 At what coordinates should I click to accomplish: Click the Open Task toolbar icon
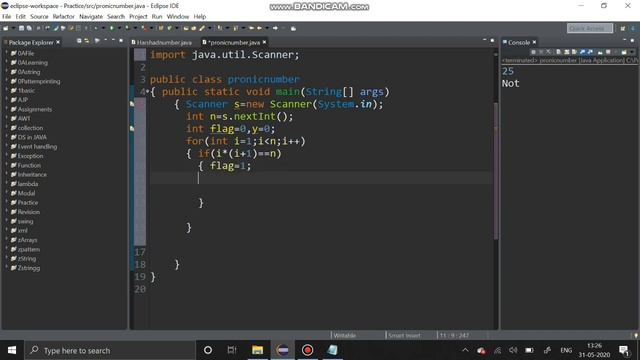[193, 28]
